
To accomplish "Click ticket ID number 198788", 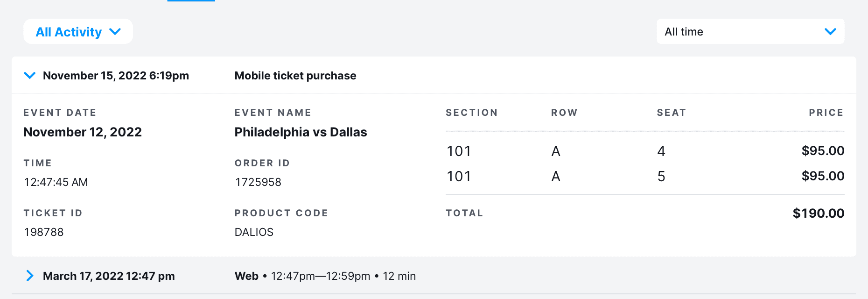I will (44, 232).
